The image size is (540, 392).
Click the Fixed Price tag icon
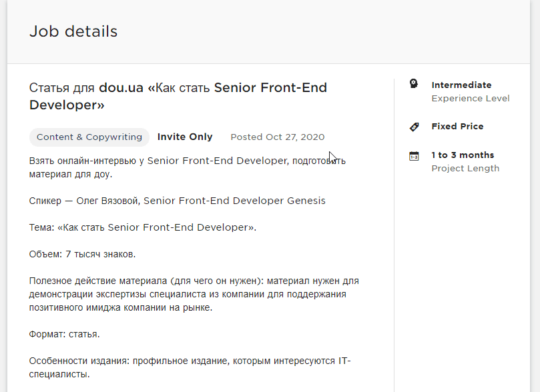[x=414, y=127]
